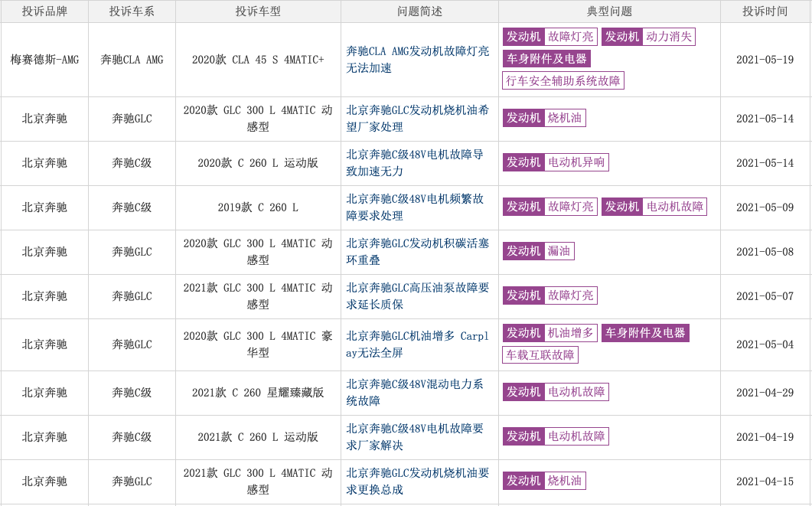Open complaint '北京奔驰C级48V电机频繁故障要求处理'
This screenshot has height=506, width=812.
(415, 207)
